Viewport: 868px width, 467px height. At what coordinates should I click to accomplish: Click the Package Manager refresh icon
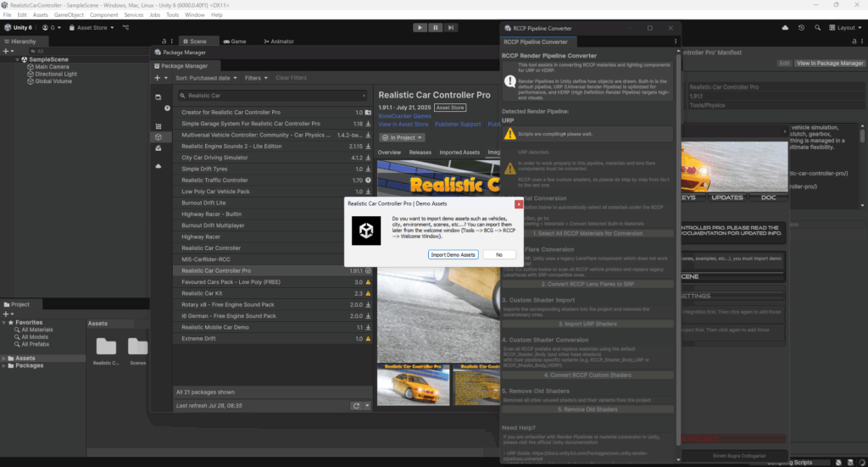click(357, 406)
